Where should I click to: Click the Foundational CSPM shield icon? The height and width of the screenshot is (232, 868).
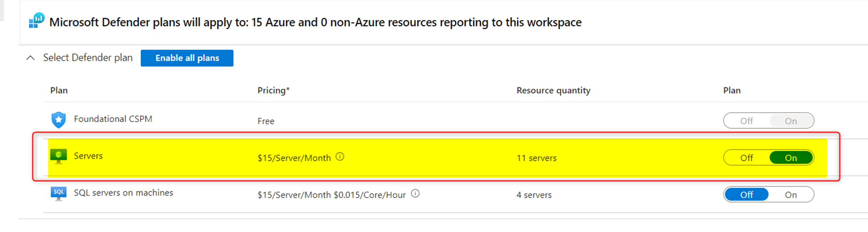pos(59,119)
